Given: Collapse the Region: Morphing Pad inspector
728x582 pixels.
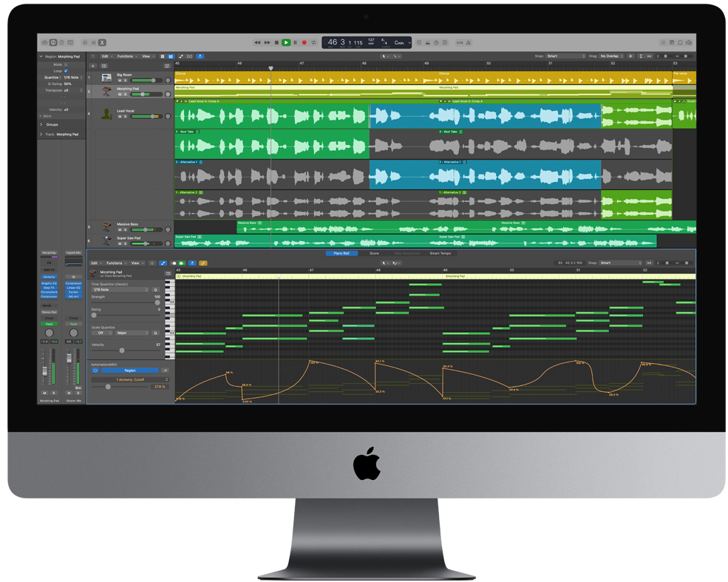Looking at the screenshot, I should coord(41,57).
